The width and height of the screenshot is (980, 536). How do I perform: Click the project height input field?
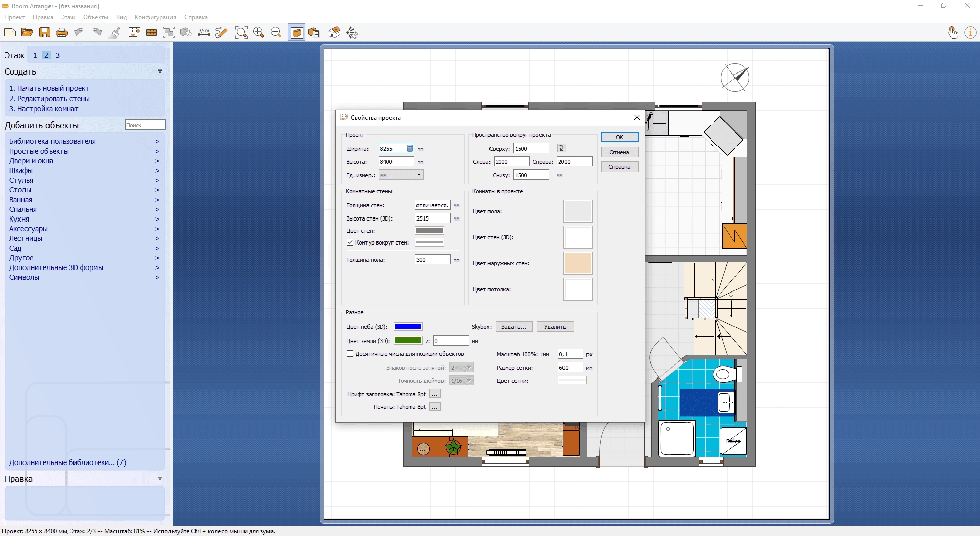click(397, 162)
